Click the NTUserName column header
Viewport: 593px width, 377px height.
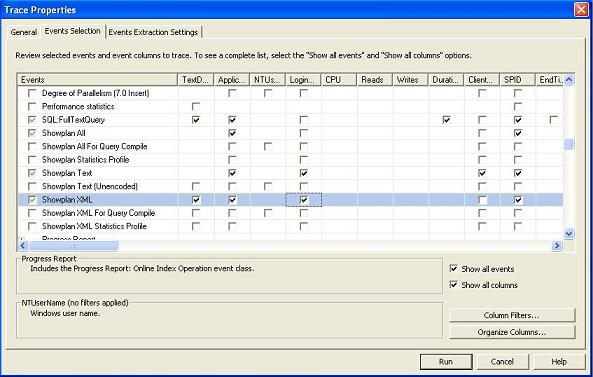point(268,80)
